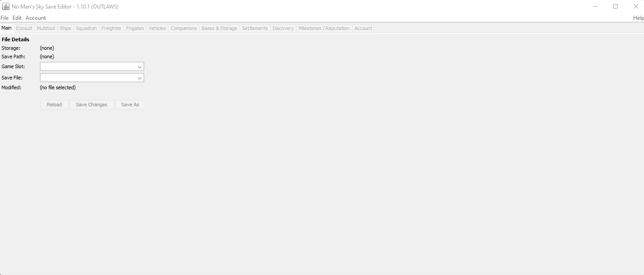The width and height of the screenshot is (644, 275).
Task: Open the Edit menu
Action: click(17, 18)
